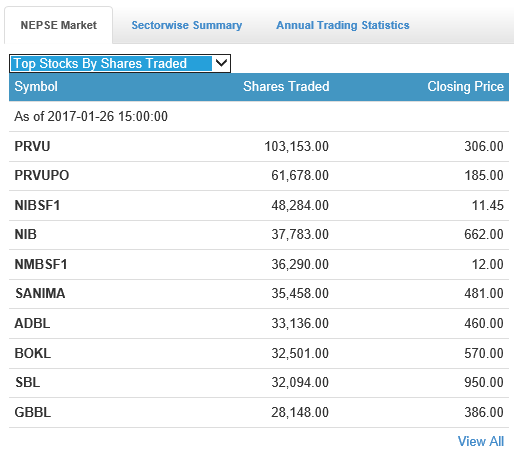Select the NMBSF1 symbol
The image size is (516, 476).
point(41,264)
